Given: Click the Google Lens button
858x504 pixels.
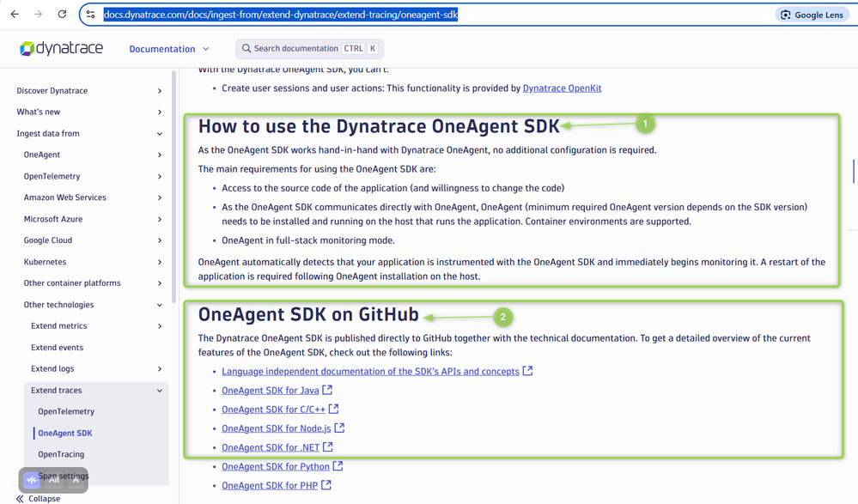Looking at the screenshot, I should (x=812, y=15).
